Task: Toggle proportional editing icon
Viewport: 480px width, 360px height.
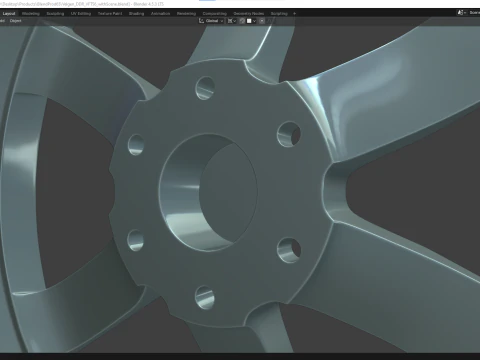Action: [x=262, y=21]
